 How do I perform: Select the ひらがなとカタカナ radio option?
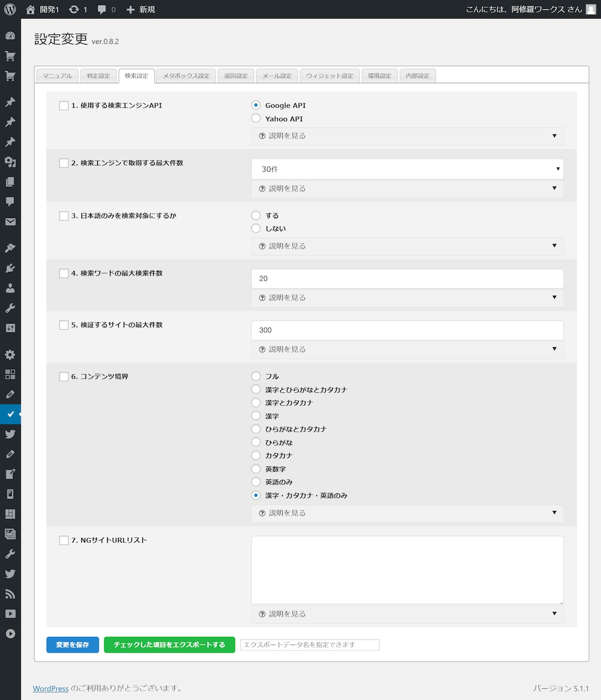256,429
